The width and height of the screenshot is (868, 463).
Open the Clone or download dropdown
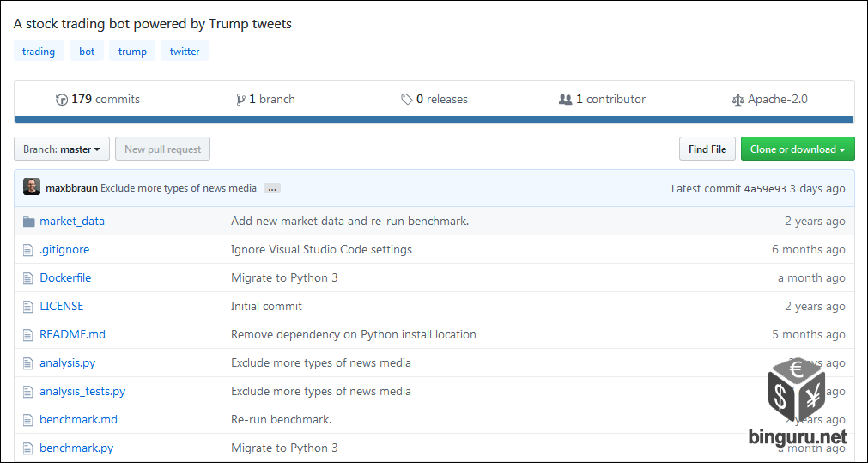pos(798,149)
